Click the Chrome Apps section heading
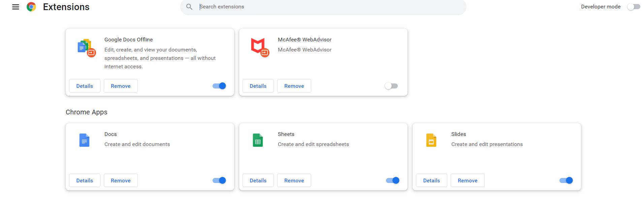644x217 pixels. pos(87,112)
